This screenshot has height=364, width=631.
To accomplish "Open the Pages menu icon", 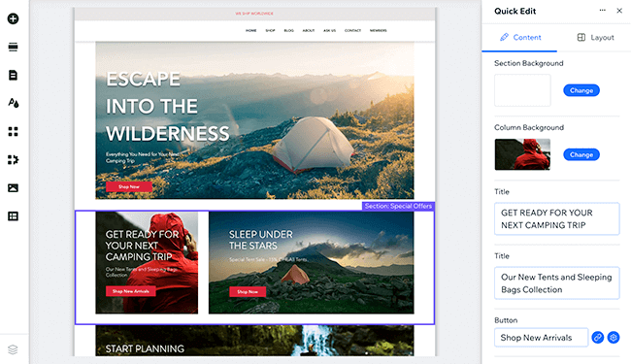I will point(13,75).
